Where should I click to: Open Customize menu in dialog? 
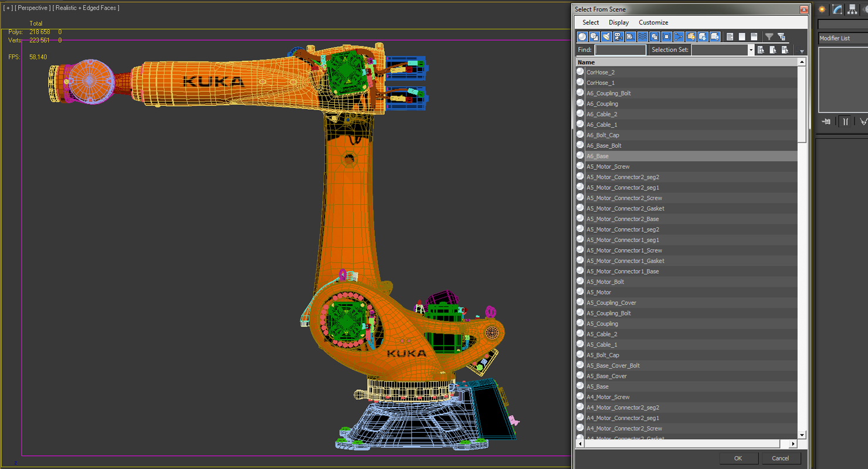[653, 22]
